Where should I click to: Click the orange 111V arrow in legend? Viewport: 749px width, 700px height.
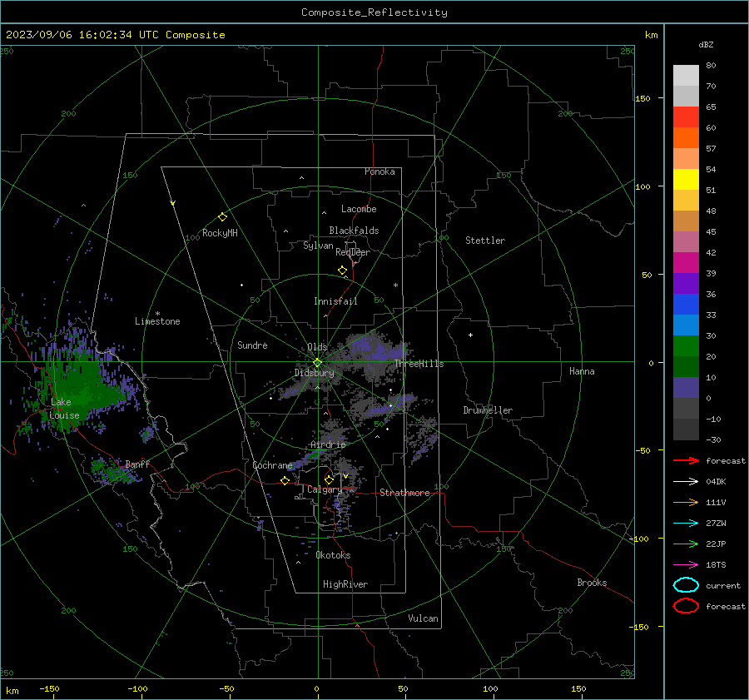686,502
